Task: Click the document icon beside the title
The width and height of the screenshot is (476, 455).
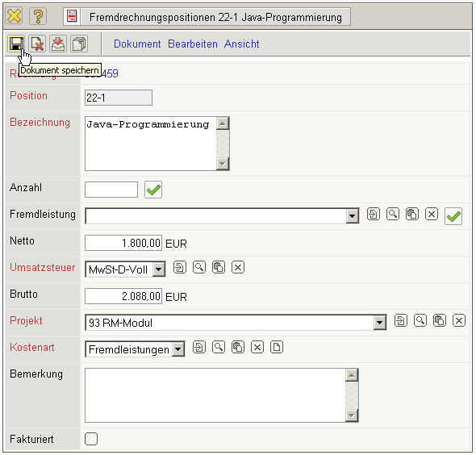Action: [72, 16]
